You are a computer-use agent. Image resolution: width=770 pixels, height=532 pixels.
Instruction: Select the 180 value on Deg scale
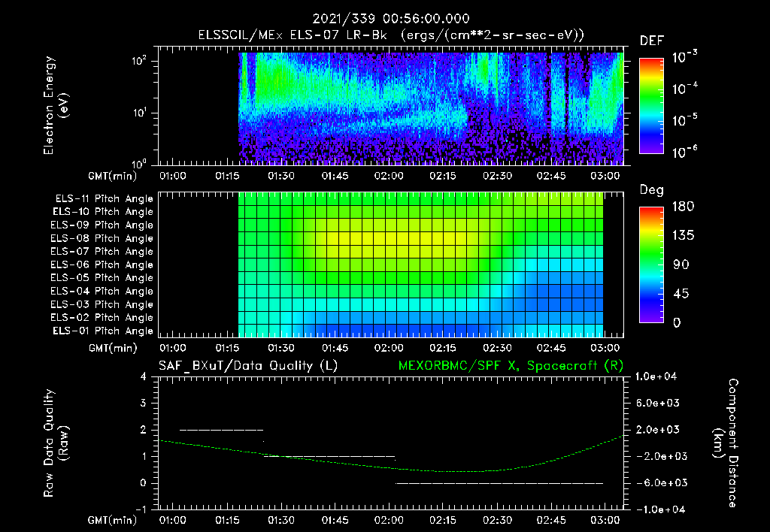click(x=683, y=207)
